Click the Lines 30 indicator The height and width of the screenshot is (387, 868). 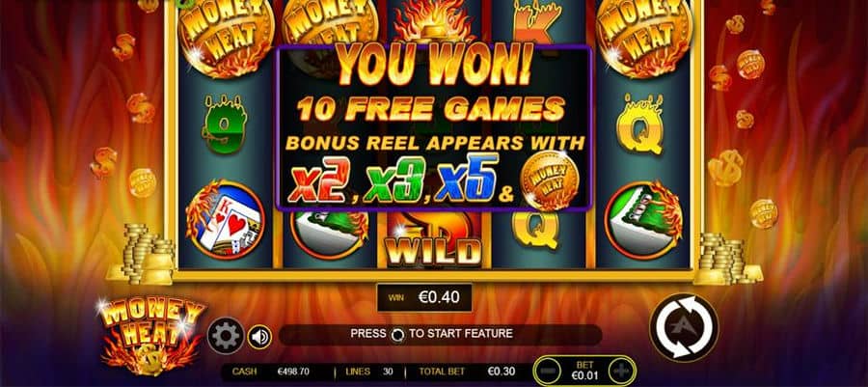point(369,371)
